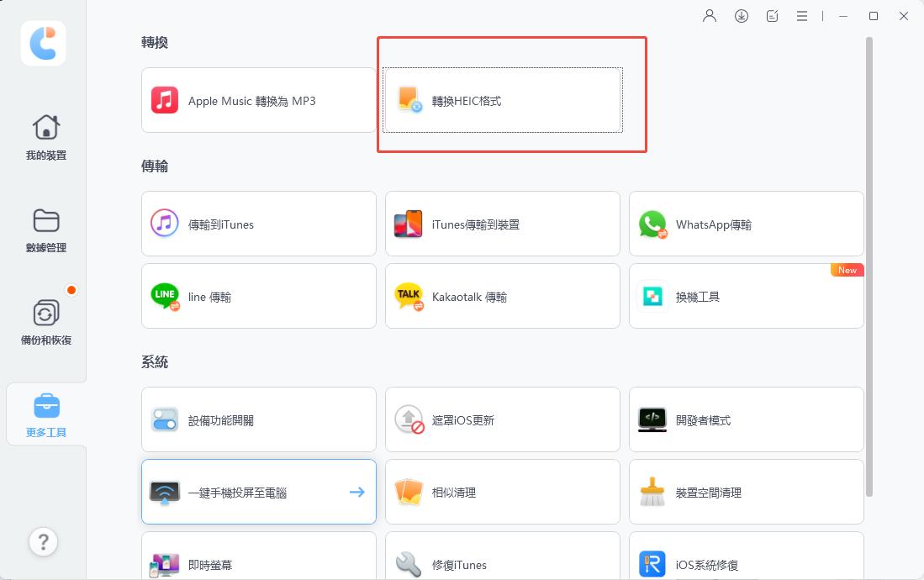Go to 我的裝置 in the sidebar
The width and height of the screenshot is (924, 580).
tap(46, 137)
